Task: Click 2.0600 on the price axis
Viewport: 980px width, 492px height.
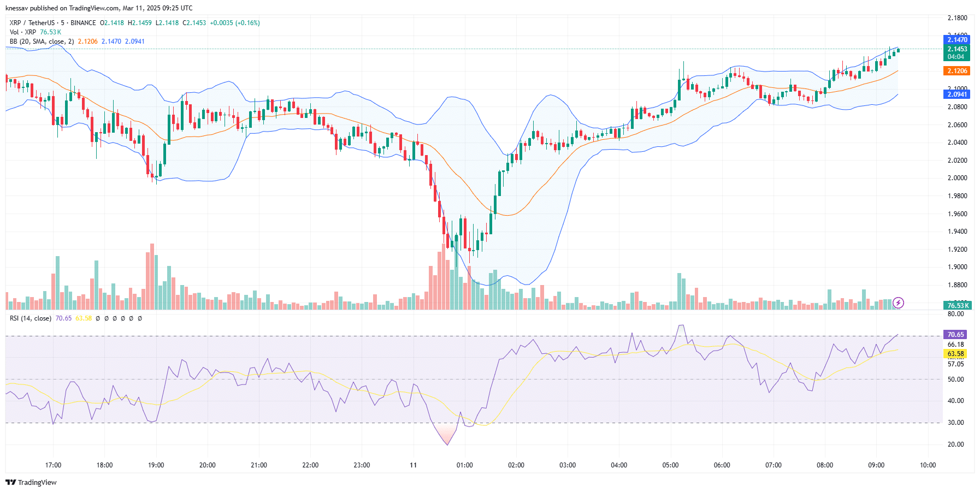Action: point(957,125)
